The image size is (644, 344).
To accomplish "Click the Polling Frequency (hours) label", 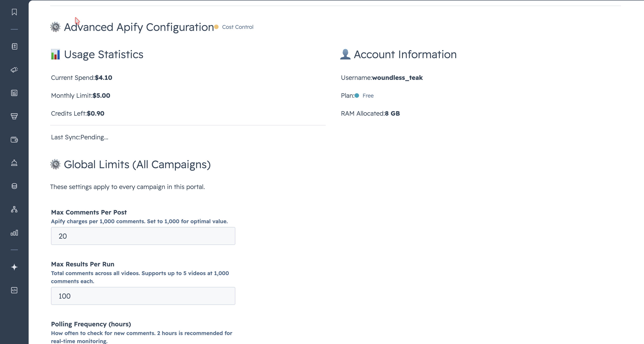I will click(91, 324).
